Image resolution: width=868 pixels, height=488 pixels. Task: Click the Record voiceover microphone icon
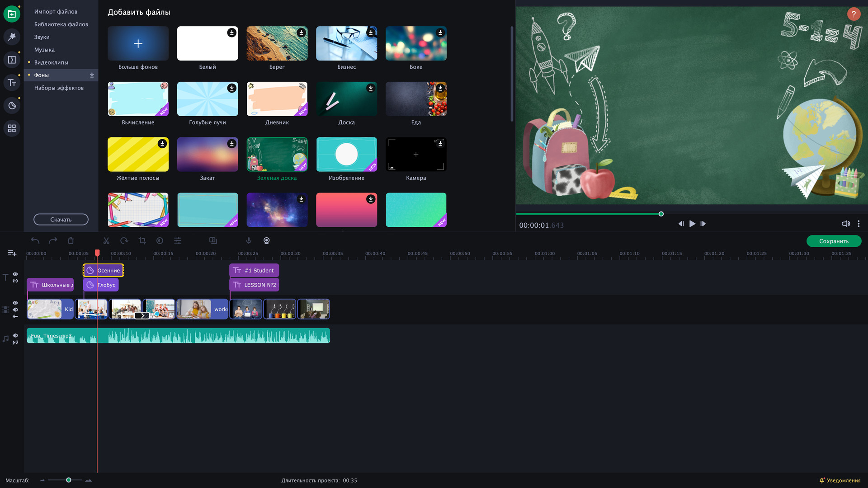coord(249,241)
